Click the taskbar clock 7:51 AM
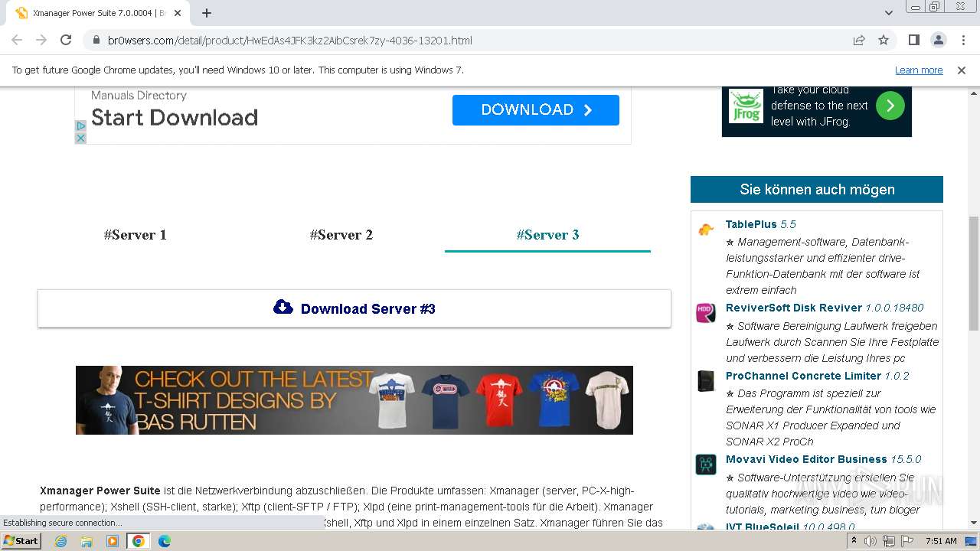980x551 pixels. pos(941,541)
